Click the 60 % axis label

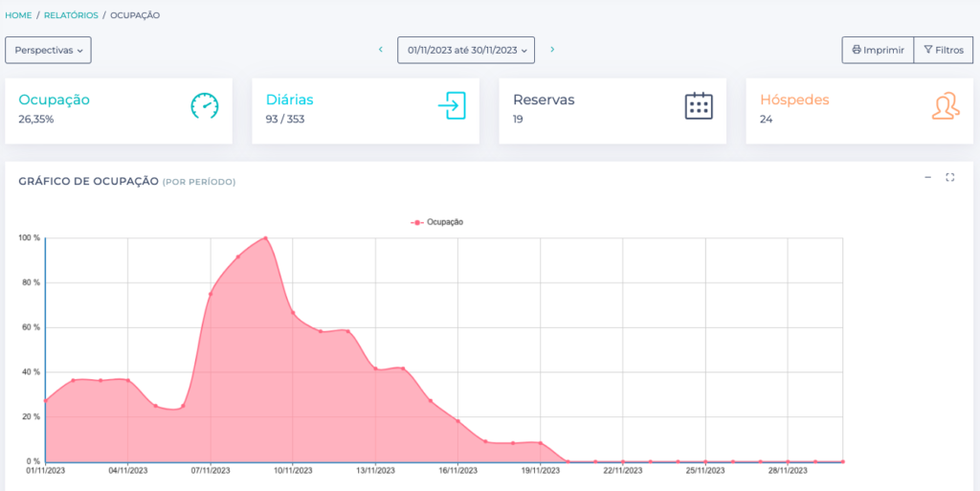pyautogui.click(x=32, y=327)
